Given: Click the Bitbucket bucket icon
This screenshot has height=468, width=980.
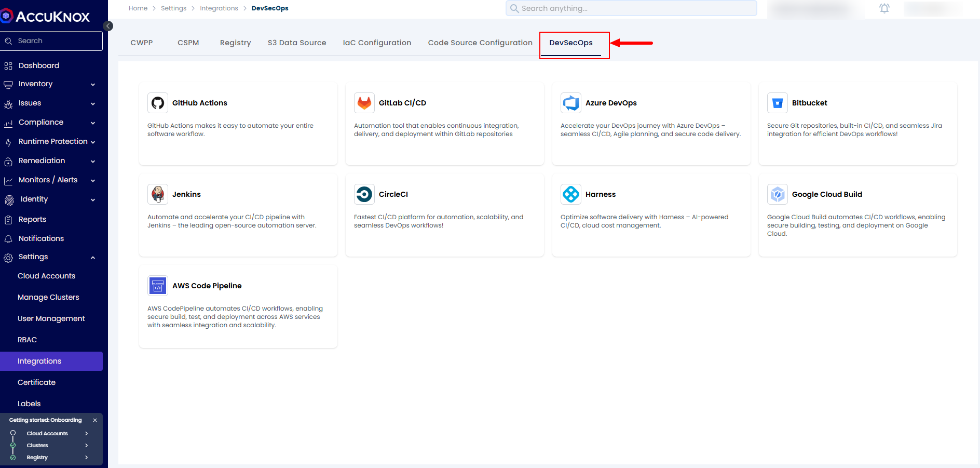Looking at the screenshot, I should pos(778,103).
